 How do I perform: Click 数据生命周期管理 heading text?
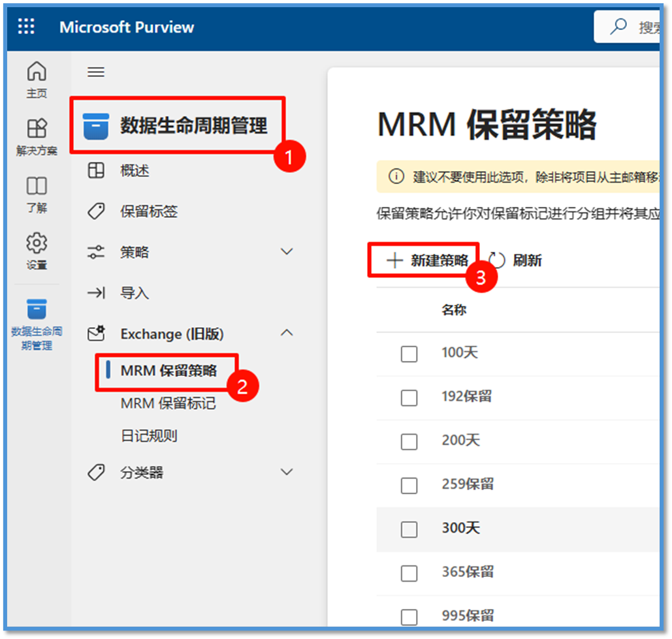194,126
